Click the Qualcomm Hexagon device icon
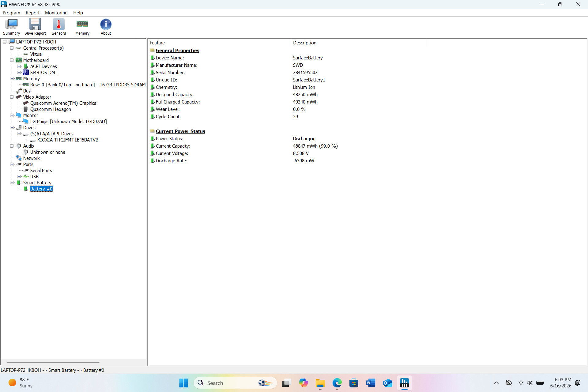Viewport: 588px width, 392px height. (x=26, y=109)
